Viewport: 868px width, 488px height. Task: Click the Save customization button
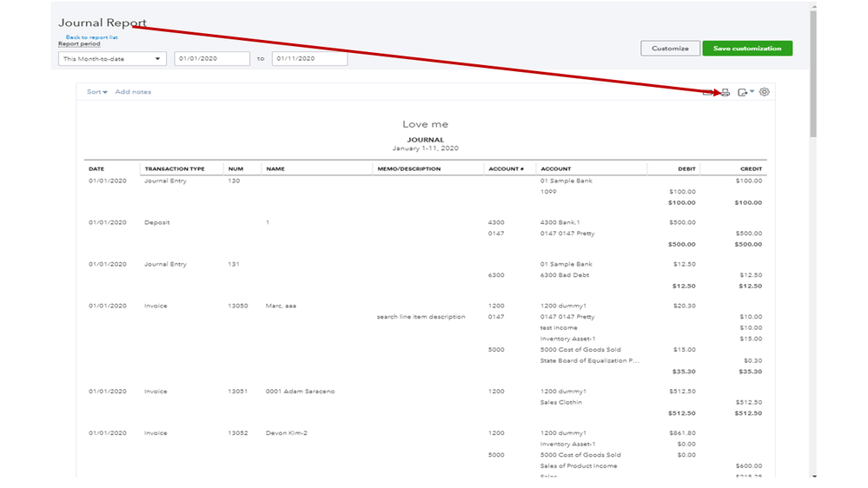pos(747,48)
